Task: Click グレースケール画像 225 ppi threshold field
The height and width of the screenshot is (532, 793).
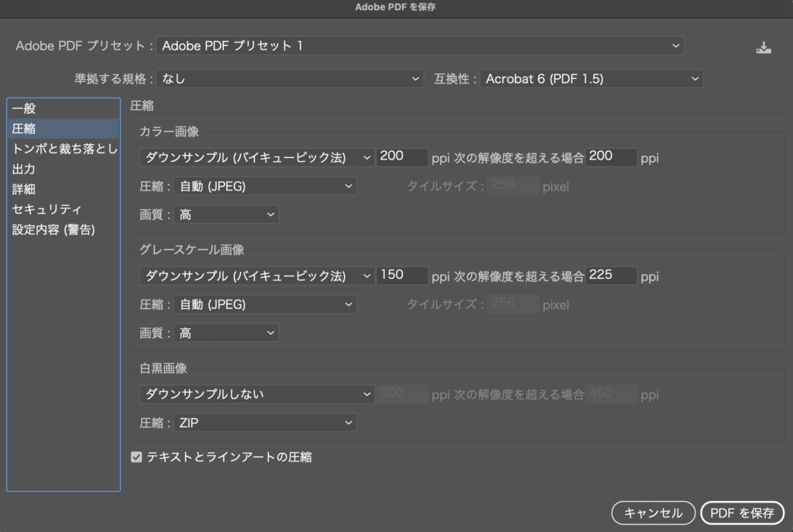Action: pyautogui.click(x=611, y=276)
